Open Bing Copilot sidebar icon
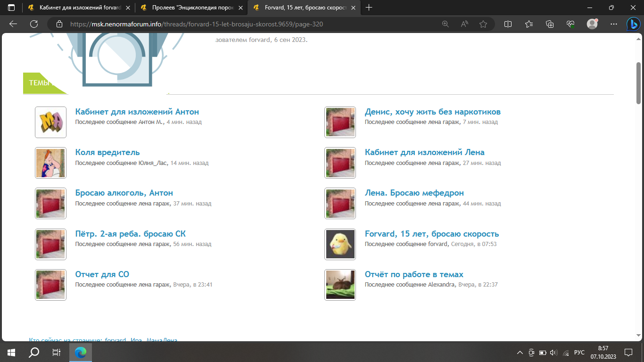This screenshot has height=362, width=644. tap(632, 24)
